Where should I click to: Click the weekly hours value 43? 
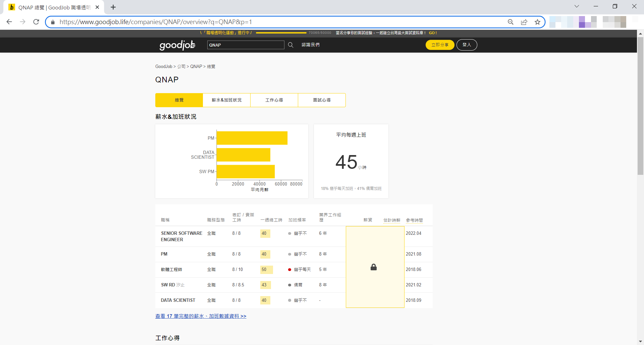(x=265, y=285)
